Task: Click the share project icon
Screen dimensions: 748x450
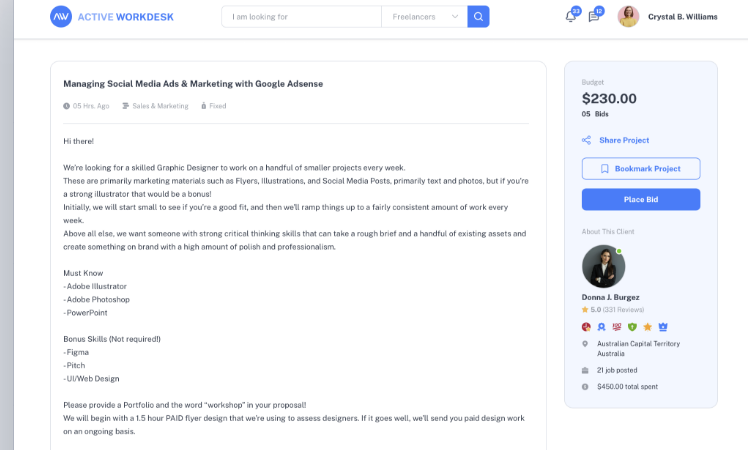Action: (586, 140)
